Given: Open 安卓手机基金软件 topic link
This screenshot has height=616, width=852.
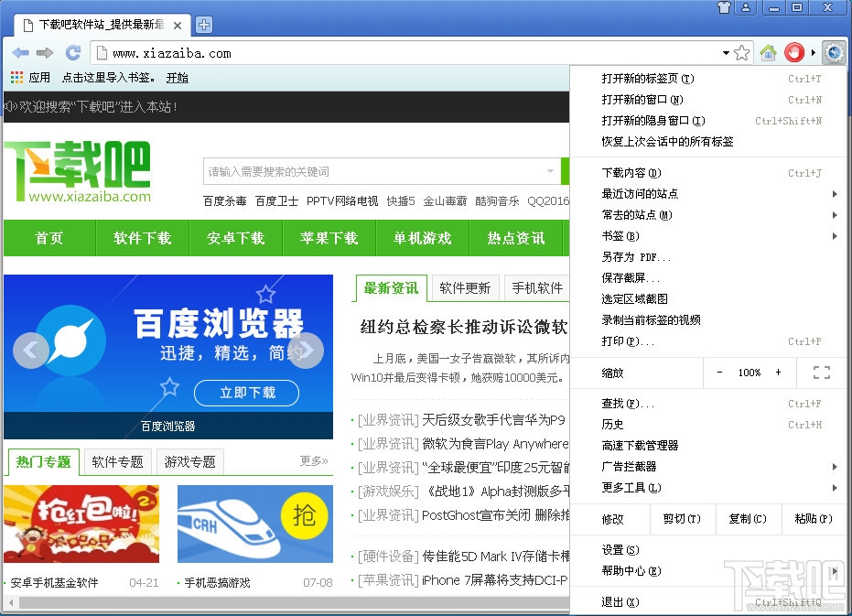Looking at the screenshot, I should 54,583.
